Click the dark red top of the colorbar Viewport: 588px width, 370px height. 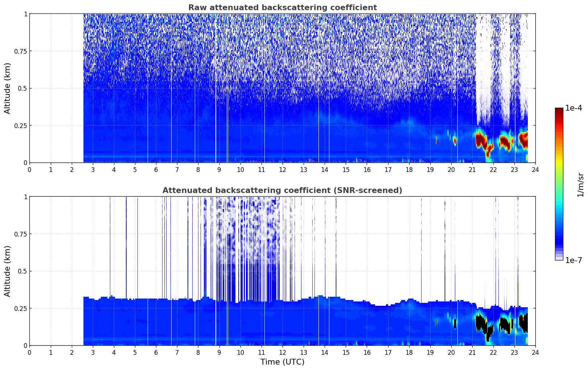click(559, 110)
